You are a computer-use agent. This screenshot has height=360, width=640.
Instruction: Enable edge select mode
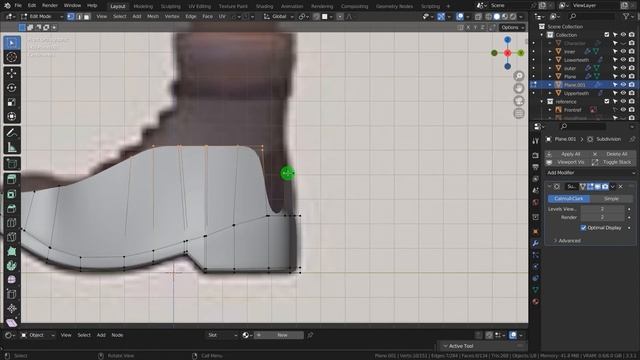click(79, 17)
